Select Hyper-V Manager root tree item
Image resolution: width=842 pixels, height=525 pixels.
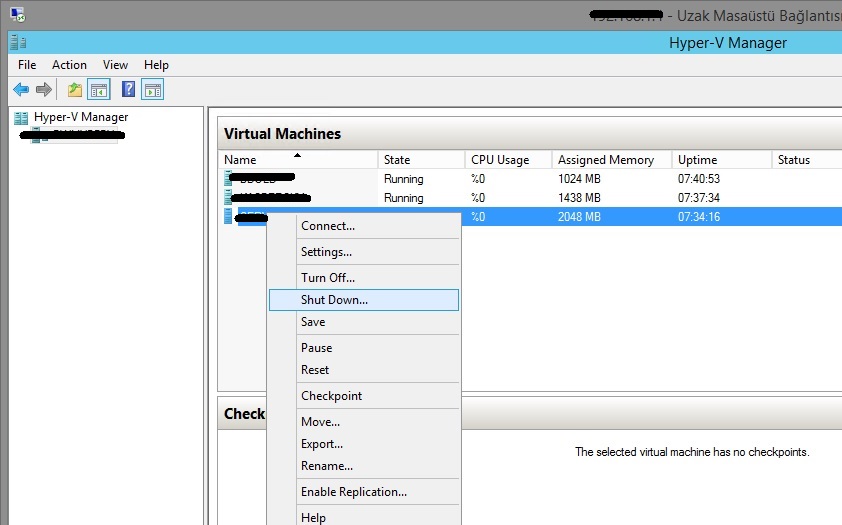tap(81, 117)
